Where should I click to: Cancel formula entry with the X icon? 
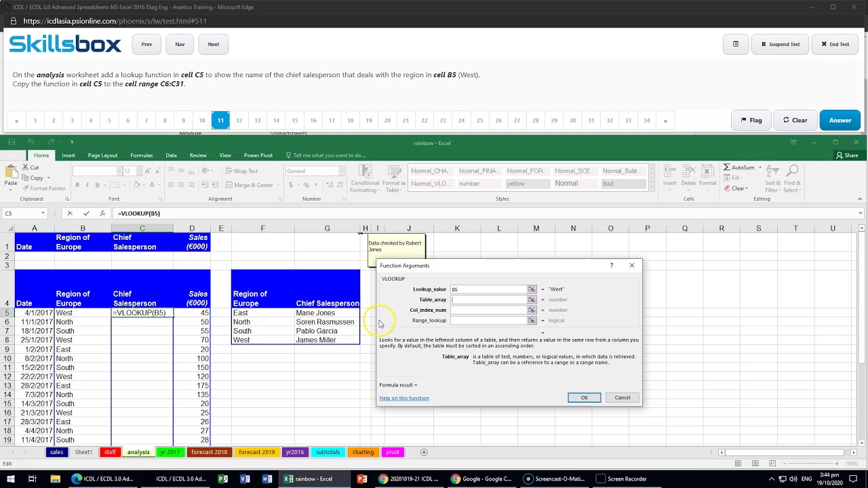click(70, 213)
